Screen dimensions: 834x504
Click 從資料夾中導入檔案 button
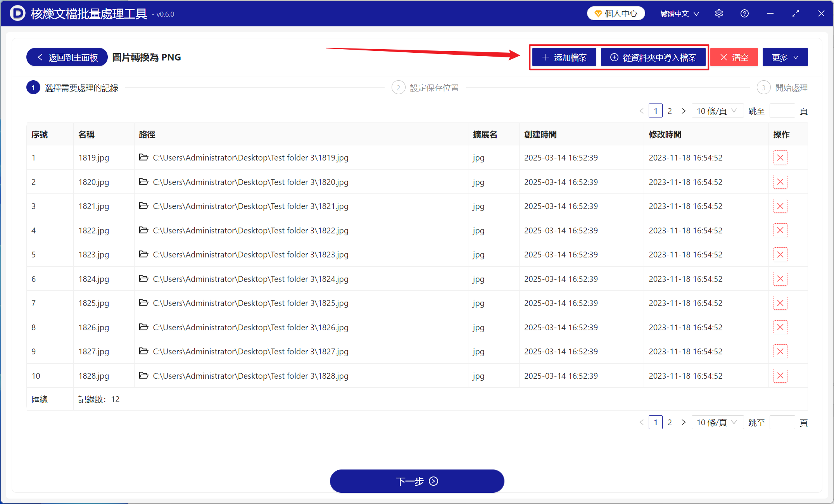click(653, 57)
